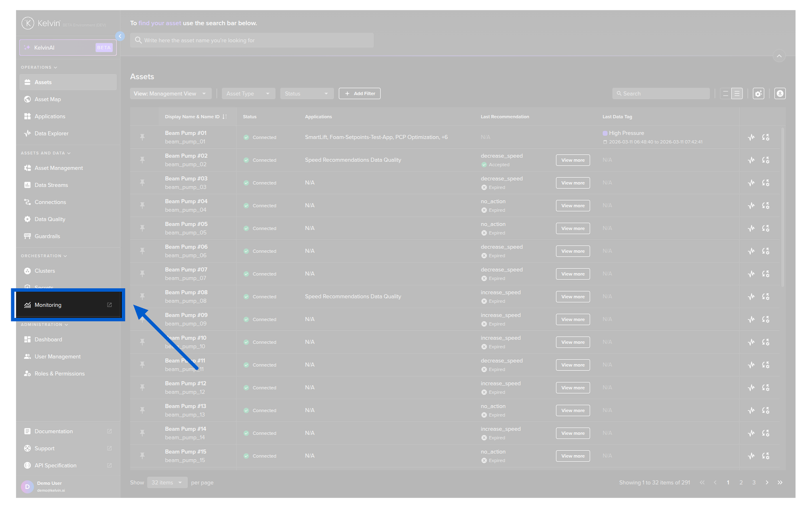812x508 pixels.
Task: Collapse the sidebar with the arrow button
Action: coord(120,36)
